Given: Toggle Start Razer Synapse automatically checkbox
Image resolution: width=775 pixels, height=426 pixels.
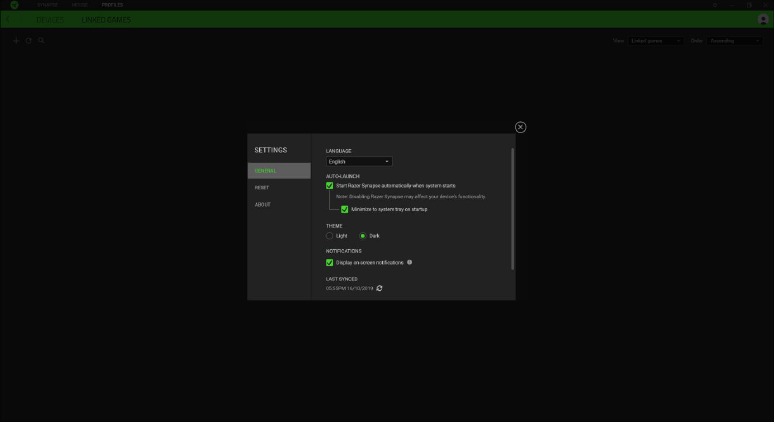Looking at the screenshot, I should coord(329,186).
